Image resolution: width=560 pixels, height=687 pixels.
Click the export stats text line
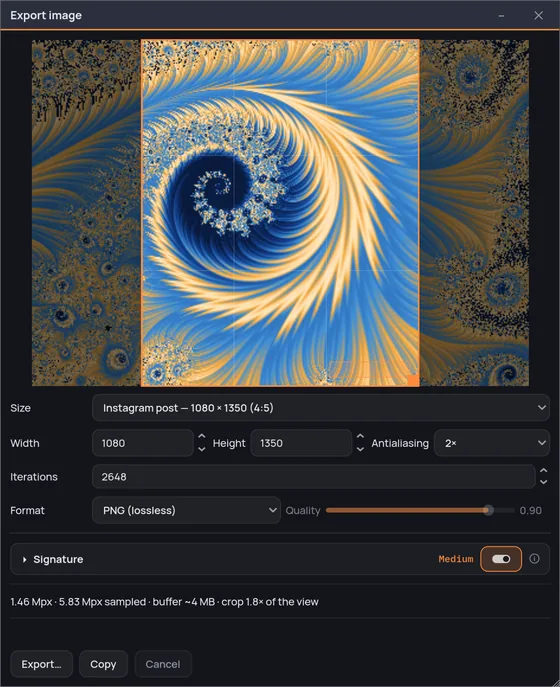[164, 602]
